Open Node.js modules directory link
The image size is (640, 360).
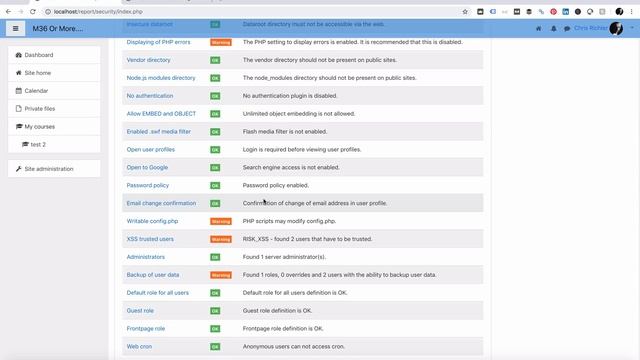point(161,78)
